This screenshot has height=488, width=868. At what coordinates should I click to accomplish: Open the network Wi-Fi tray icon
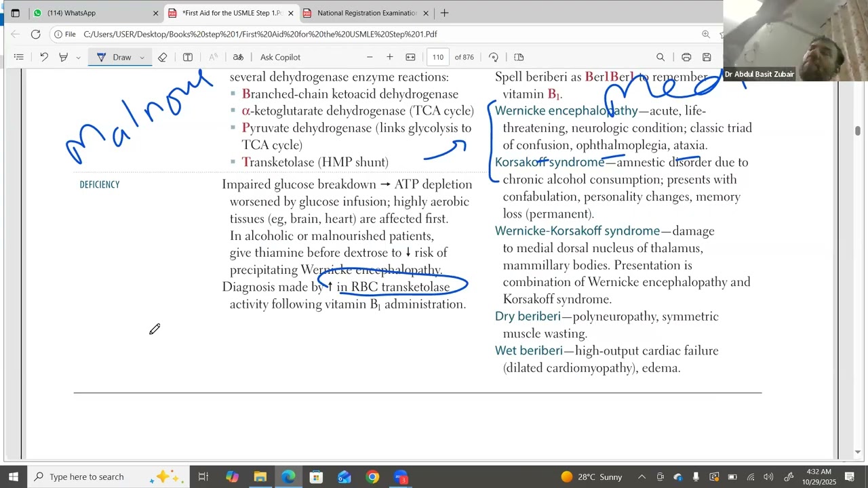(x=751, y=476)
